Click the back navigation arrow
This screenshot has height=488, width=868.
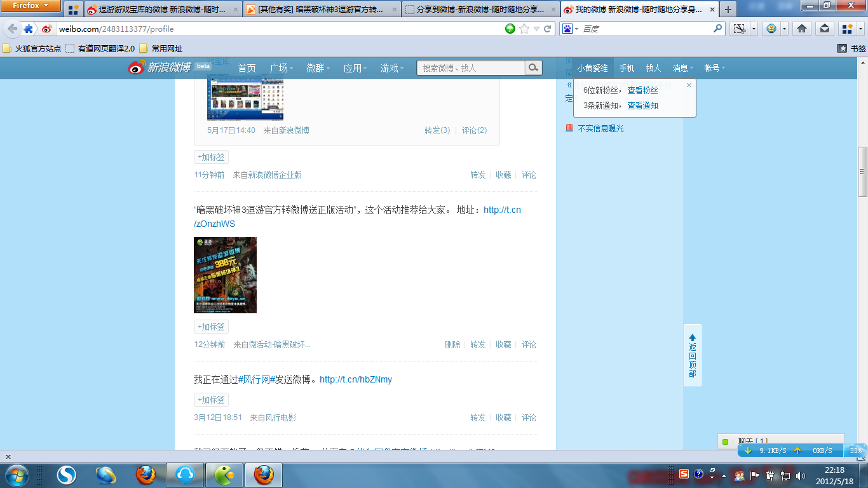13,29
